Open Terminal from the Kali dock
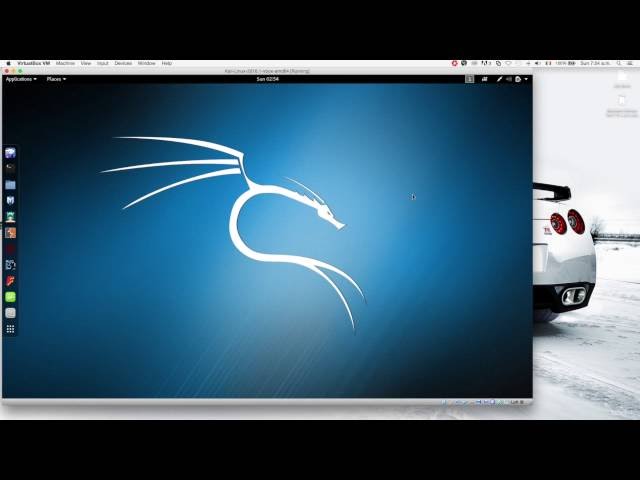This screenshot has height=480, width=640. tap(10, 167)
